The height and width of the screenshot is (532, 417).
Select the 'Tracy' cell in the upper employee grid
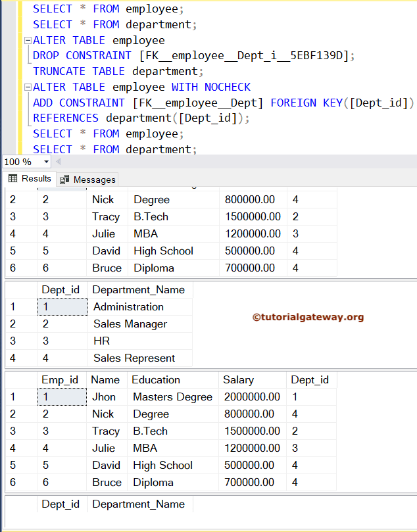pos(107,217)
